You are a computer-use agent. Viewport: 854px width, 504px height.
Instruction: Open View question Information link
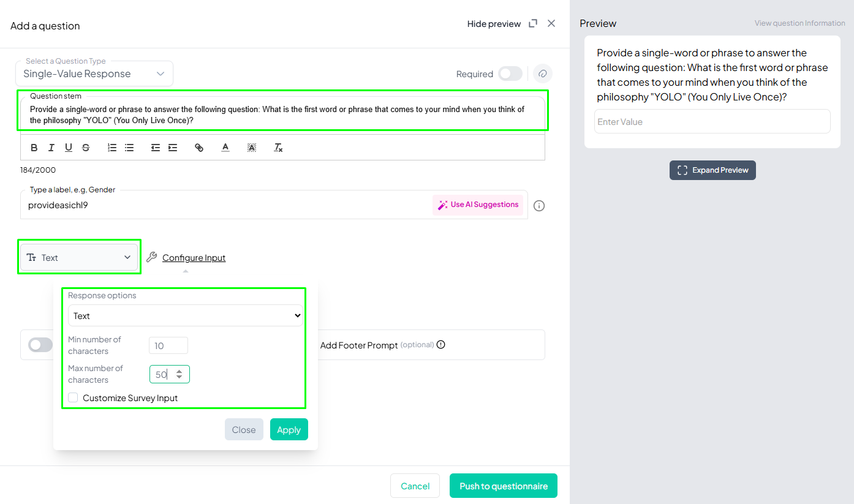(799, 23)
